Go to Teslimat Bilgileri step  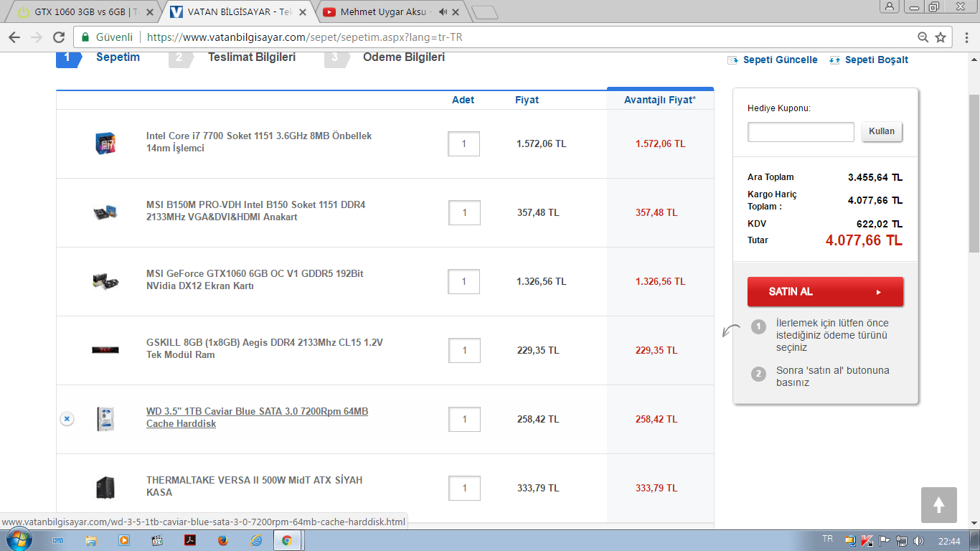252,57
